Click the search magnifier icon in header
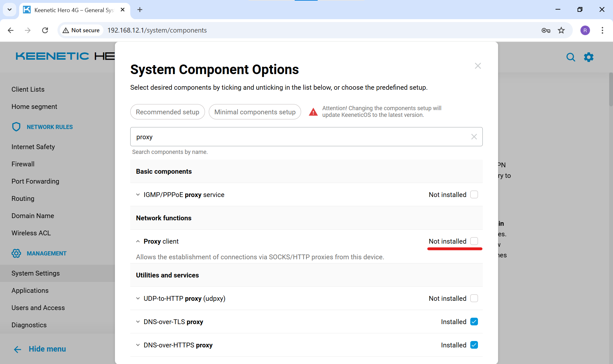This screenshot has height=364, width=613. [x=571, y=57]
